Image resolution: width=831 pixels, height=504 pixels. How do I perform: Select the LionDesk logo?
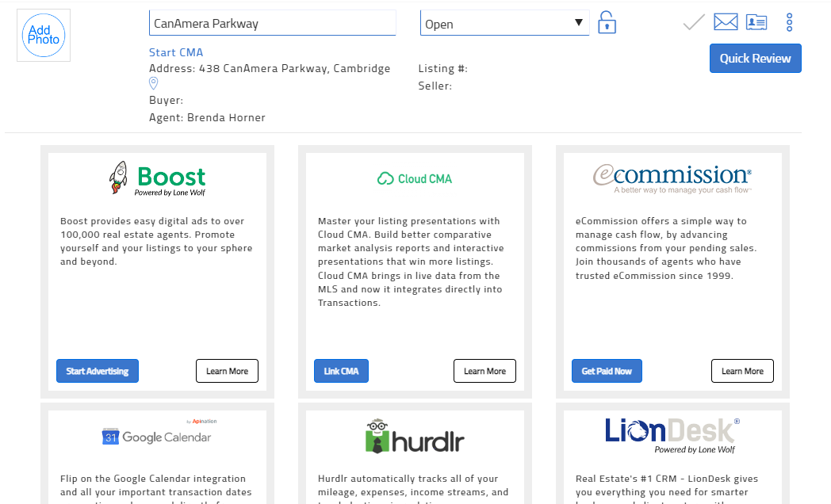[672, 431]
